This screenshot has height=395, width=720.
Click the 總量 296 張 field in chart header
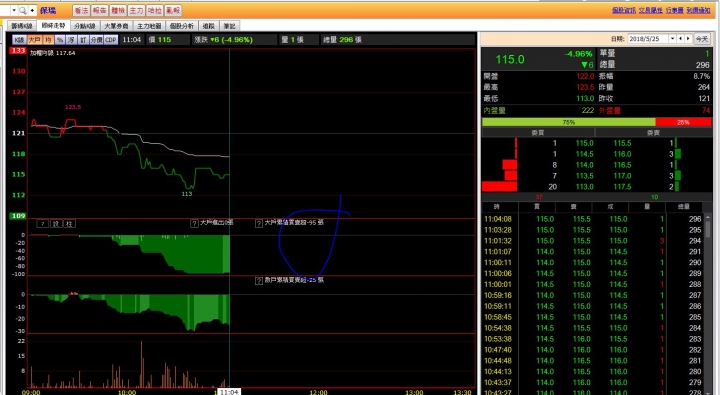click(x=342, y=40)
